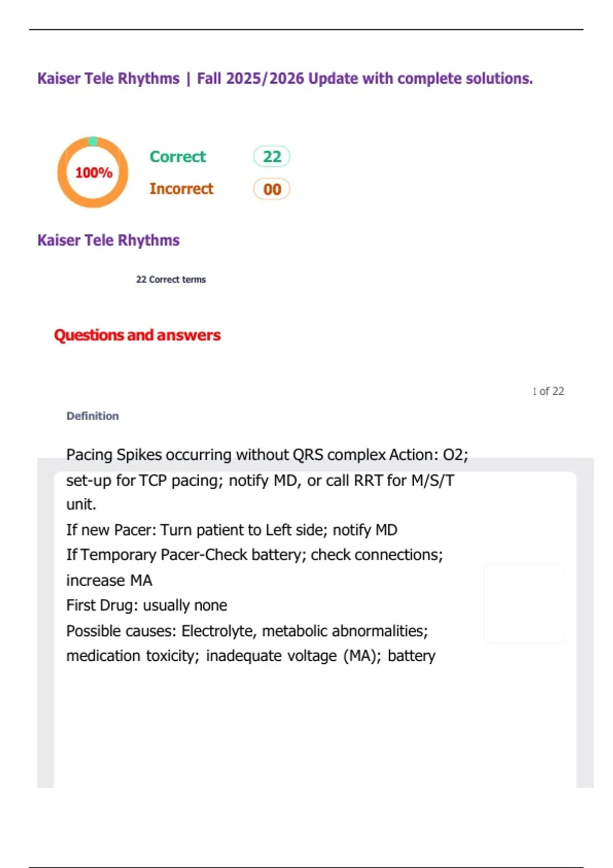Click the 100% donut progress chart
This screenshot has height=868, width=613.
[x=92, y=173]
